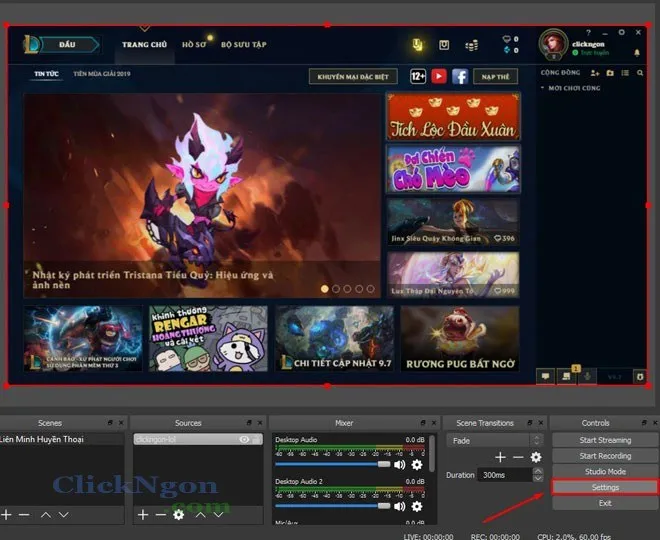This screenshot has width=660, height=540.
Task: Switch to Trang Chủ tab
Action: click(144, 44)
